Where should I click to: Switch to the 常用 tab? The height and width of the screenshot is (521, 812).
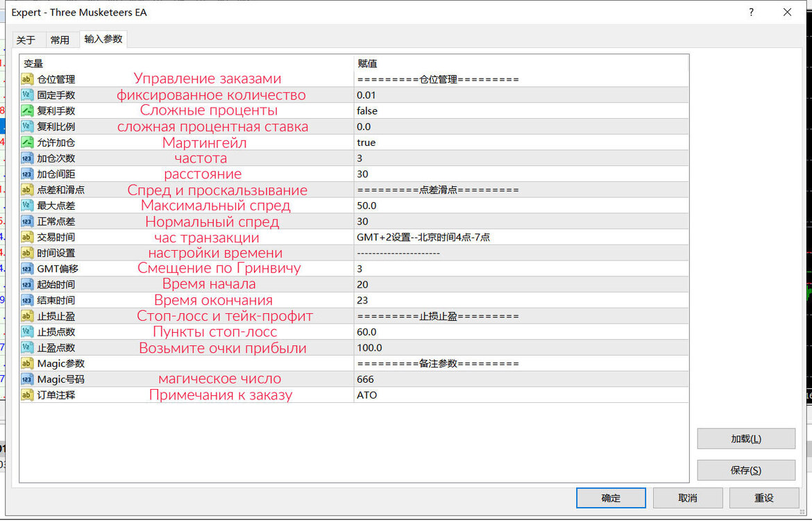[60, 40]
